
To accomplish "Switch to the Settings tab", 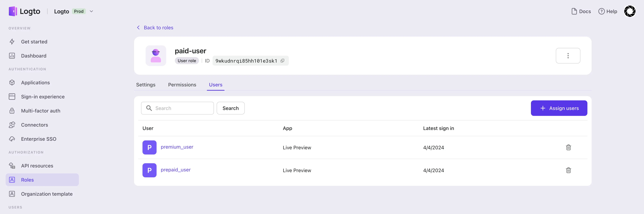I will point(146,85).
